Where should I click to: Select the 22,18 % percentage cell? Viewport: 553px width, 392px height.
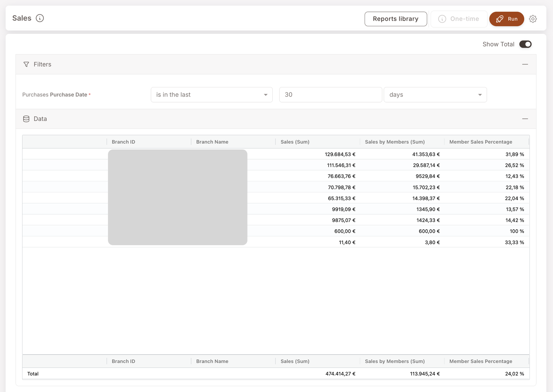487,188
